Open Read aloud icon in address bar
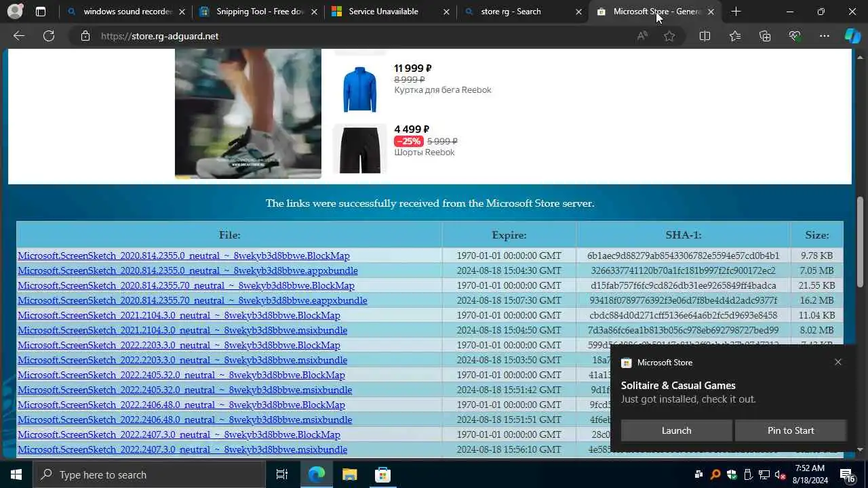The height and width of the screenshot is (488, 868). click(642, 36)
